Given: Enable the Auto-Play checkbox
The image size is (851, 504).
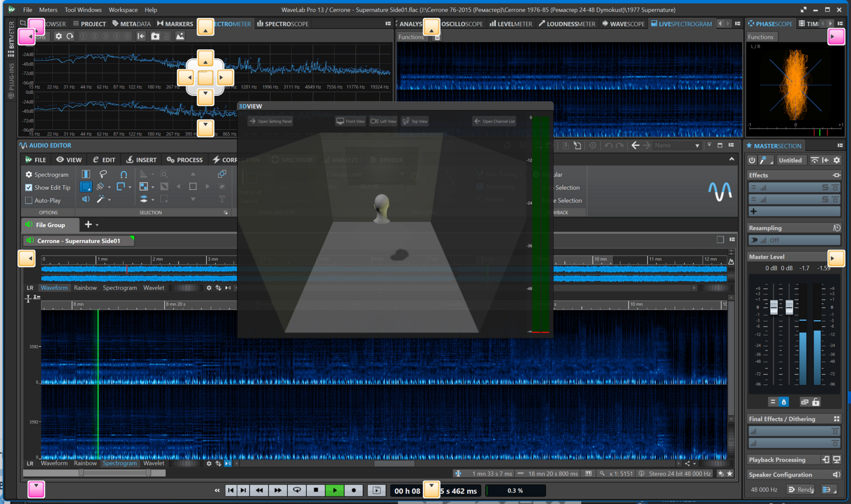Looking at the screenshot, I should 29,200.
